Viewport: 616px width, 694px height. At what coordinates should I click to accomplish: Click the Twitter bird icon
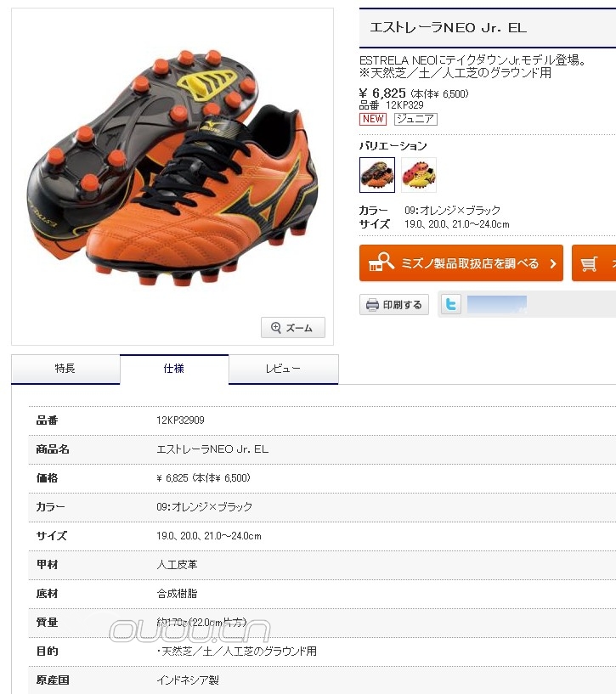coord(451,304)
